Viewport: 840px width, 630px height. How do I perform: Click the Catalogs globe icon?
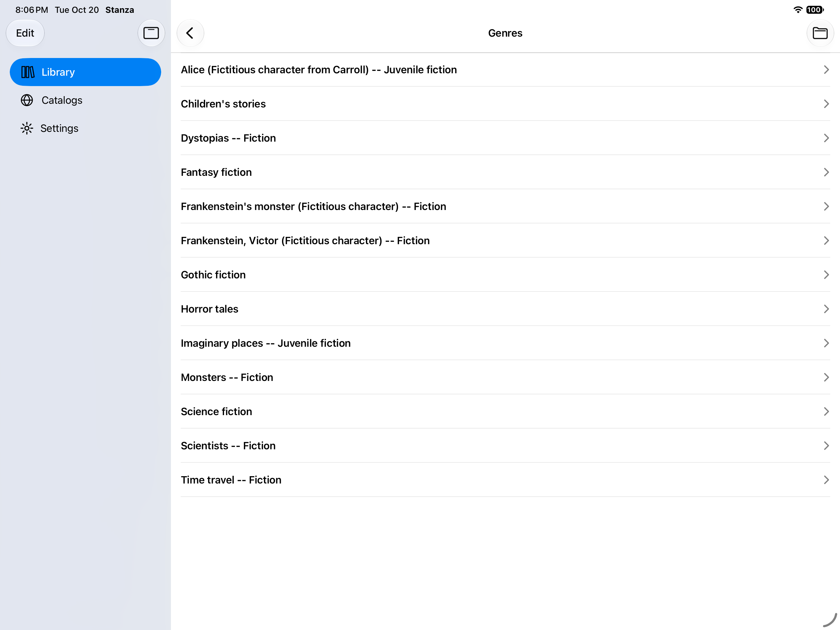pos(27,100)
